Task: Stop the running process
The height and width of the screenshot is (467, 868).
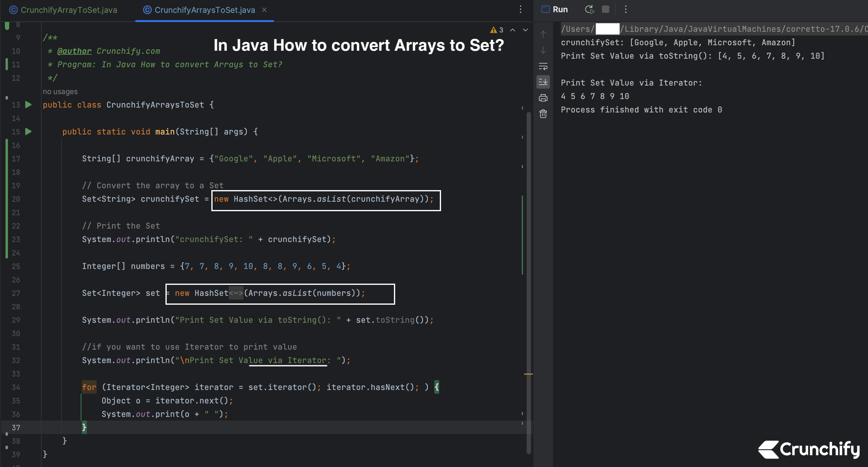Action: pos(606,9)
